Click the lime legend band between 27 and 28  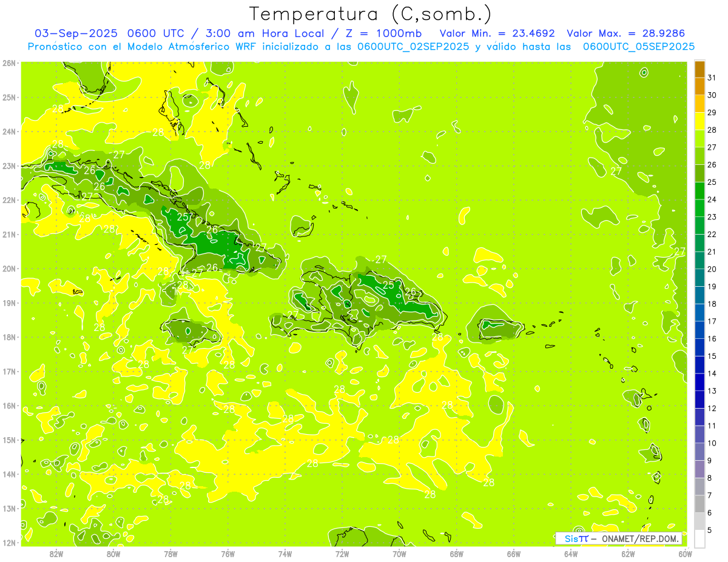coord(699,139)
